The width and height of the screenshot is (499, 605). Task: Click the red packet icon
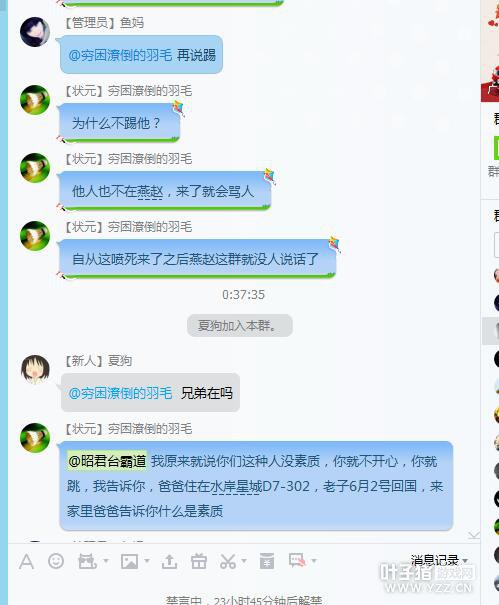(267, 561)
